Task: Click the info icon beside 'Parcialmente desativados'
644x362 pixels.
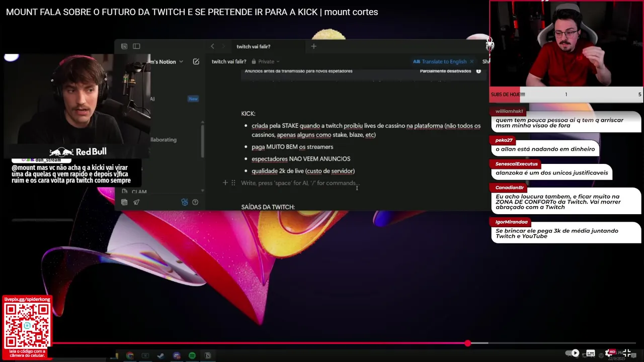Action: [x=478, y=71]
